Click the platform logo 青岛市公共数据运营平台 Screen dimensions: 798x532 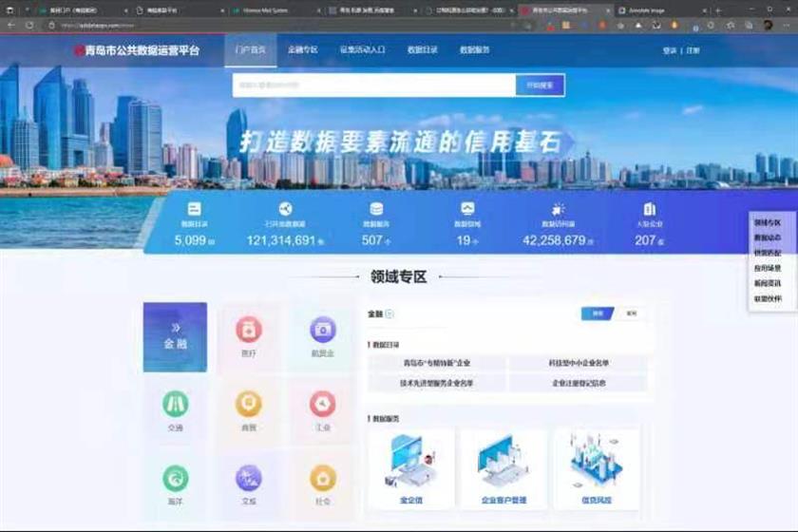[x=137, y=50]
